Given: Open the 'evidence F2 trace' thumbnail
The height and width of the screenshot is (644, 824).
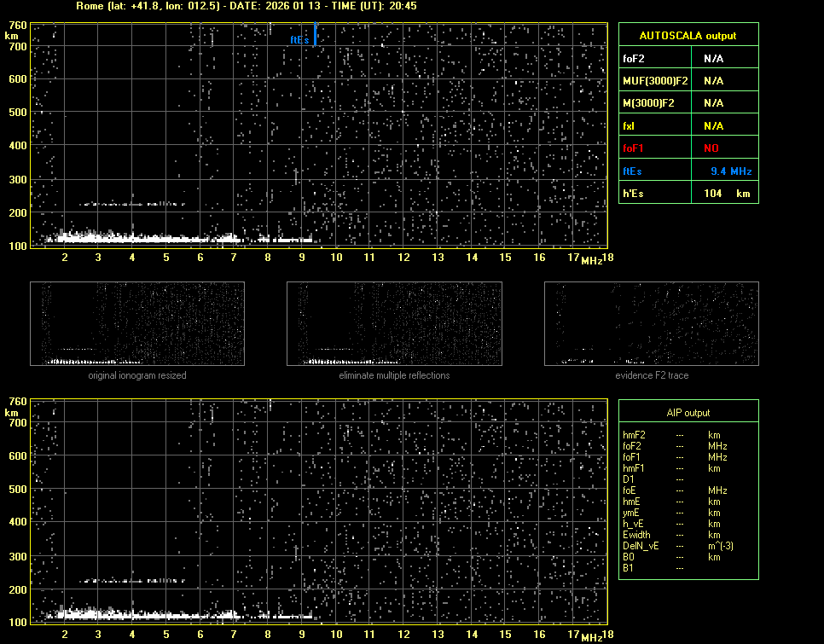Looking at the screenshot, I should point(652,323).
